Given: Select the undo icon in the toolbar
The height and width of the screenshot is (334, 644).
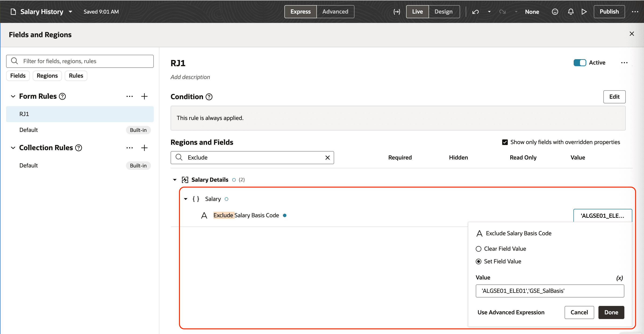Looking at the screenshot, I should point(475,11).
